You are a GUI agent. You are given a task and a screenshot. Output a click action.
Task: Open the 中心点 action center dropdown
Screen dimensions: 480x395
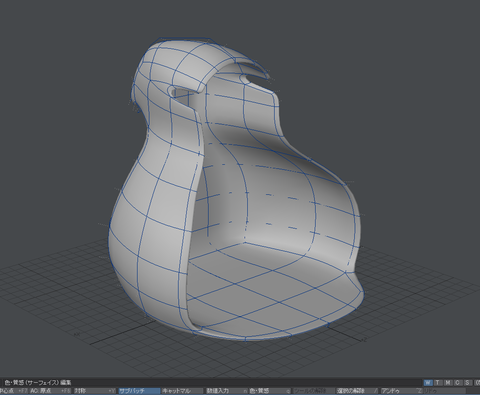click(14, 391)
